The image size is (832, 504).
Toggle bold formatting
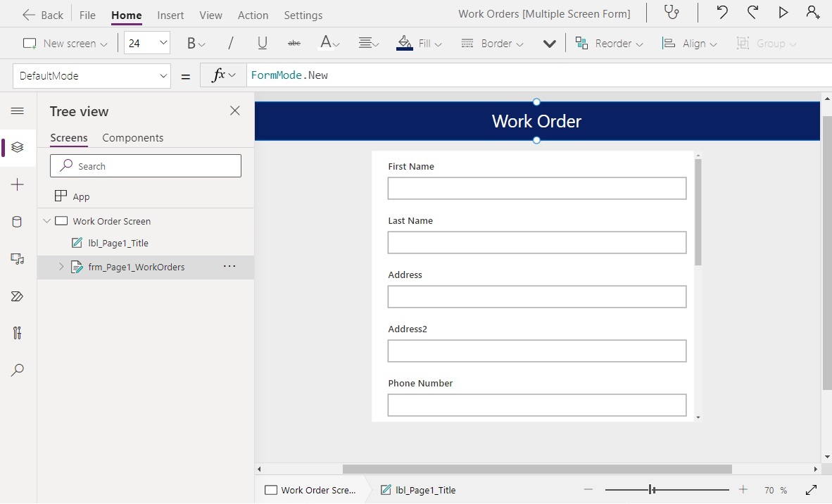pos(191,43)
